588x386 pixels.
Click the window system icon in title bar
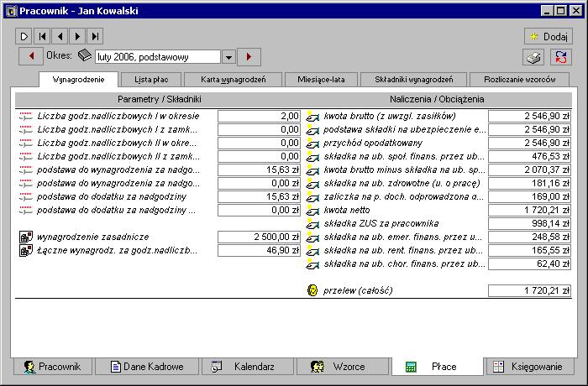[x=11, y=11]
